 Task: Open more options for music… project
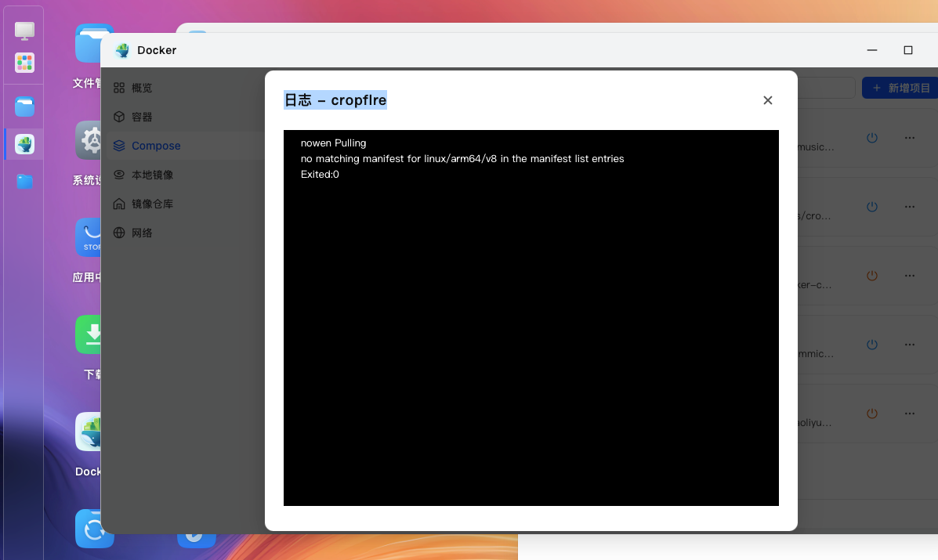[910, 138]
